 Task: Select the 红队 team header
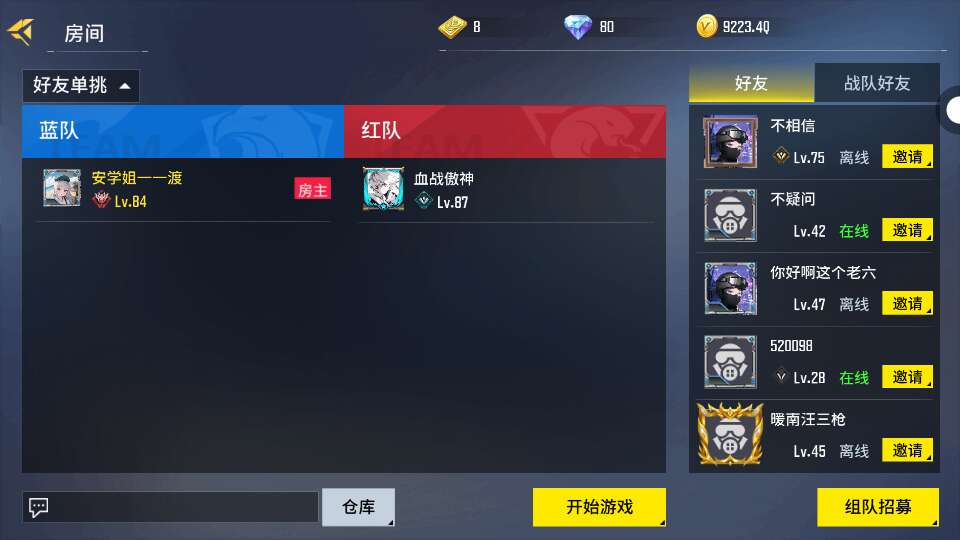(x=505, y=131)
